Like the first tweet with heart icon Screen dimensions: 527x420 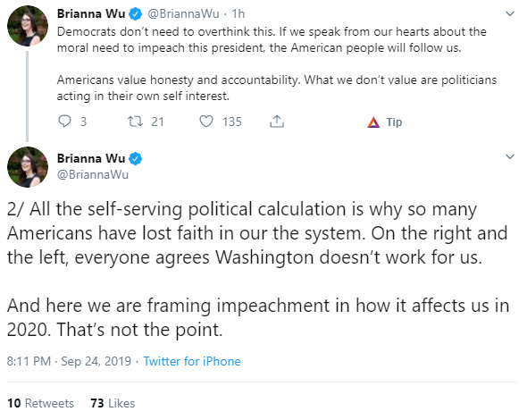point(206,121)
